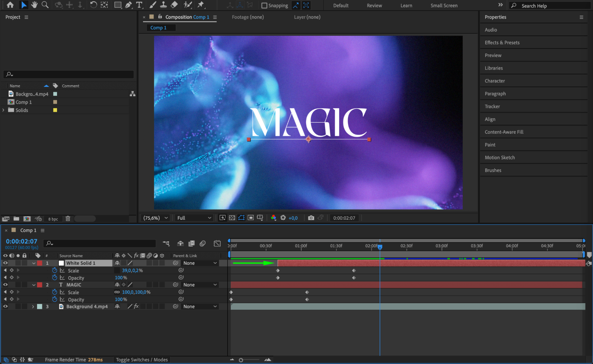Image resolution: width=593 pixels, height=364 pixels.
Task: Toggle visibility of Background 4.mp4 layer
Action: [x=5, y=306]
